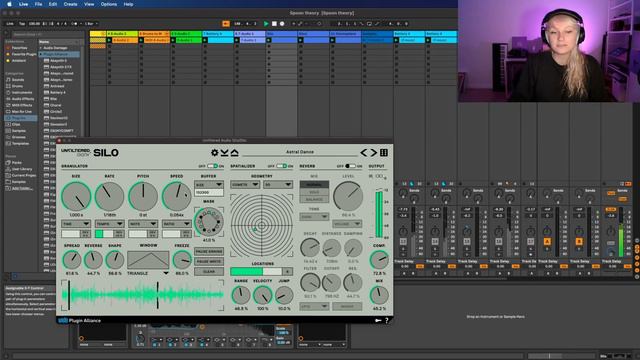Screen dimensions: 640x360
Task: Open the reverb TONE dropdown
Action: (314, 217)
